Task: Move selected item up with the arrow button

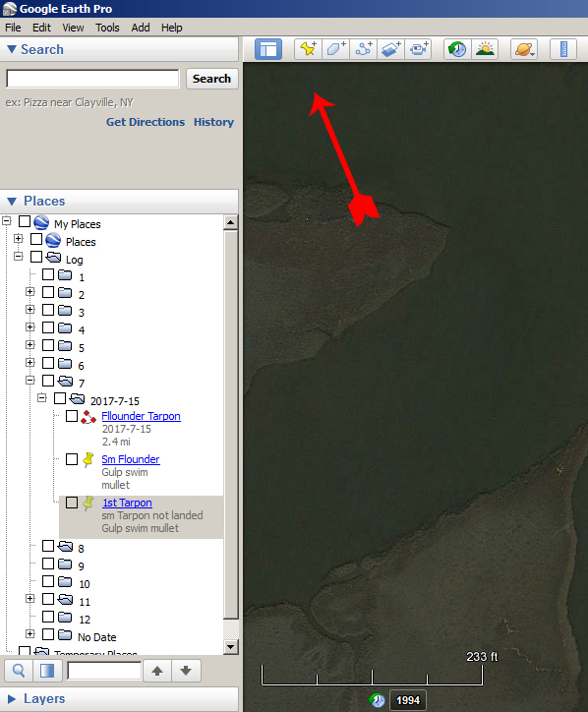Action: 157,671
